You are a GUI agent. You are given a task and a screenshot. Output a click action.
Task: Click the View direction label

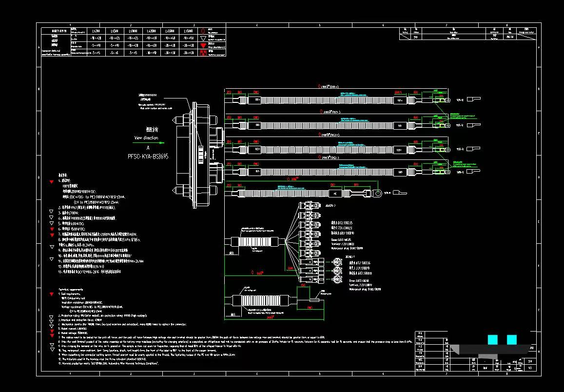(x=146, y=138)
